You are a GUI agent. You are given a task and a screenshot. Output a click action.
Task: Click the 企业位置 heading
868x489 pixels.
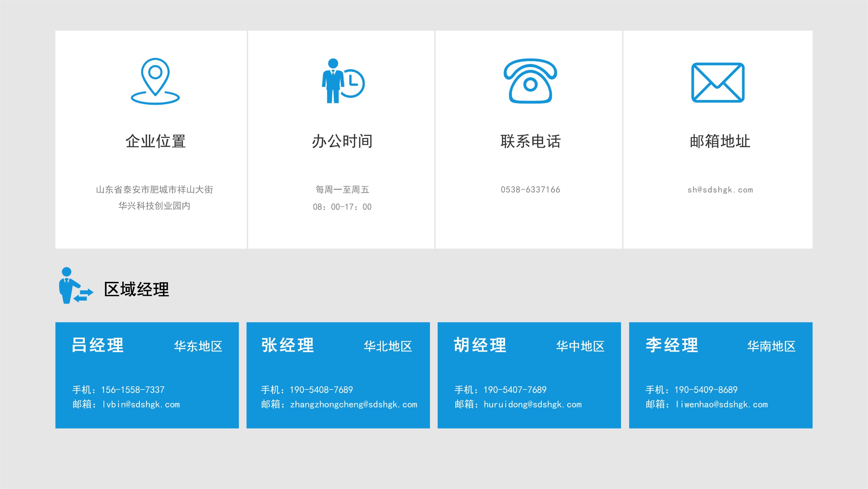click(x=156, y=141)
